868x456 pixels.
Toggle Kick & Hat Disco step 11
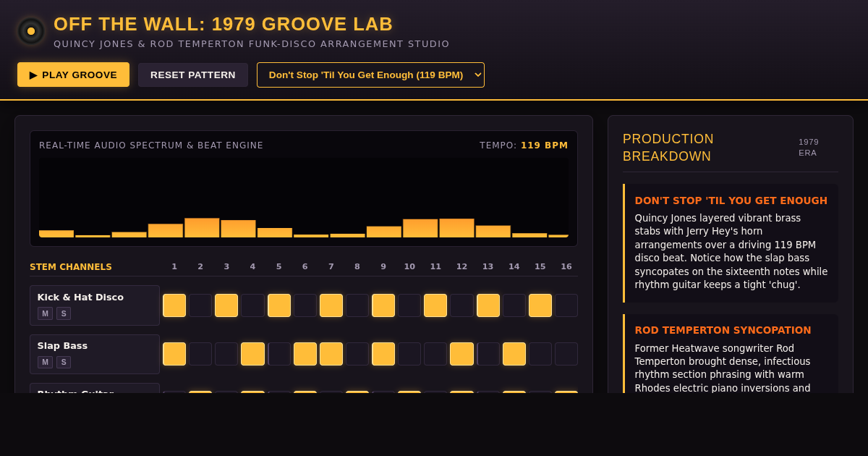point(435,305)
